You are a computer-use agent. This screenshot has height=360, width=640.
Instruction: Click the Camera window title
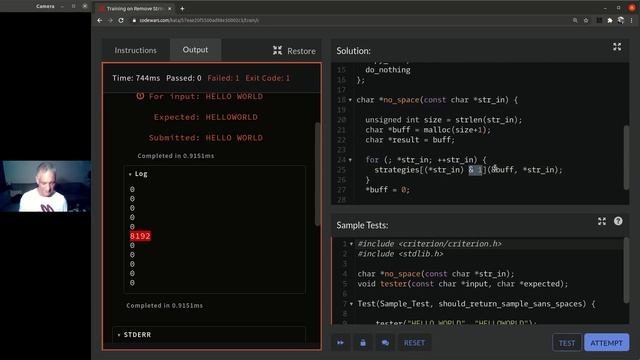tap(45, 6)
